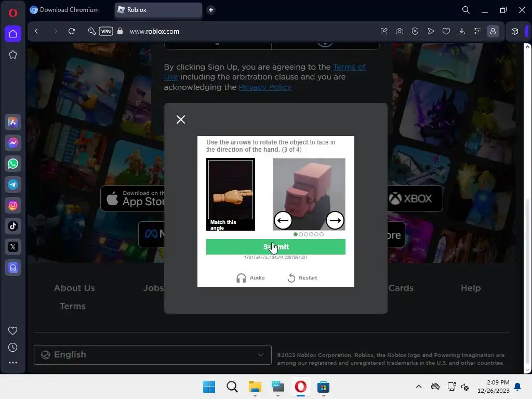The height and width of the screenshot is (399, 532).
Task: View site security lock info
Action: click(x=120, y=31)
